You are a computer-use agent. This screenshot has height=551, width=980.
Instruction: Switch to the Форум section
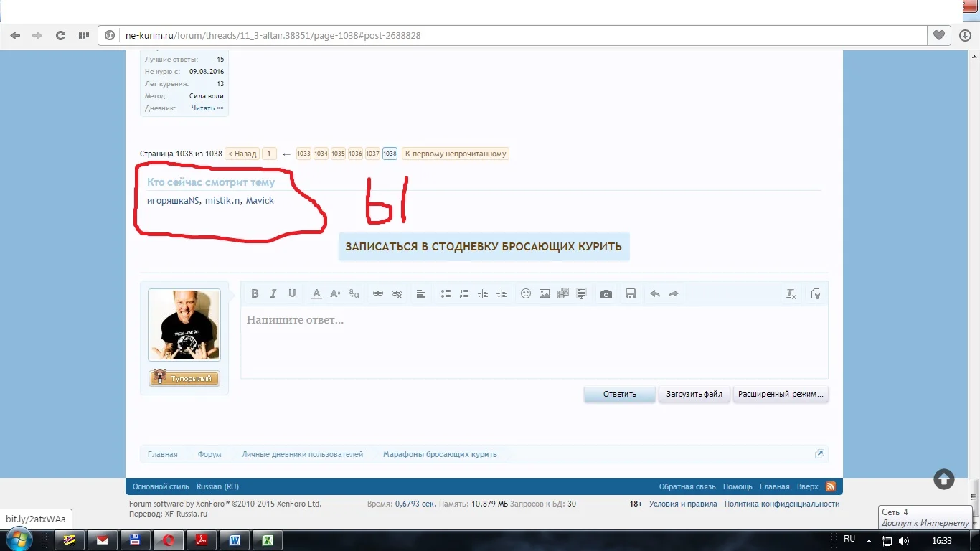(x=209, y=453)
